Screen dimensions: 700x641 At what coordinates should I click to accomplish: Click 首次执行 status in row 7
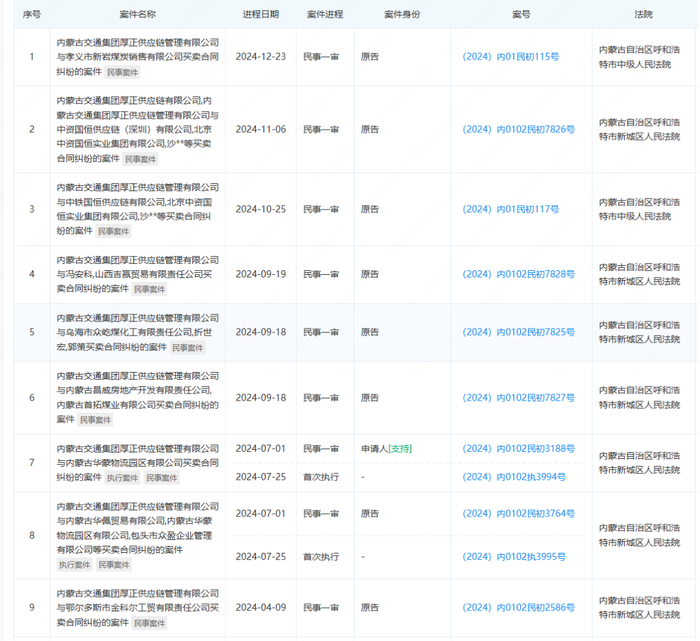click(321, 477)
